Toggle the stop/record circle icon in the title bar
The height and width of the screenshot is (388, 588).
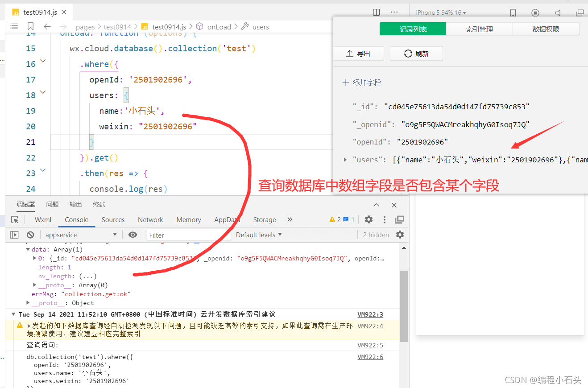click(x=536, y=12)
